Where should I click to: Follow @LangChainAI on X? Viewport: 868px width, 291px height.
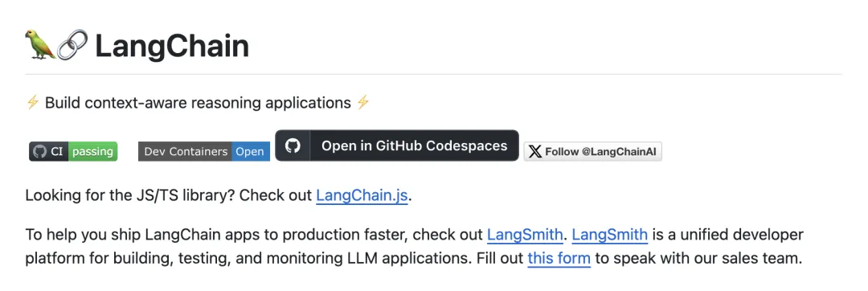(593, 152)
